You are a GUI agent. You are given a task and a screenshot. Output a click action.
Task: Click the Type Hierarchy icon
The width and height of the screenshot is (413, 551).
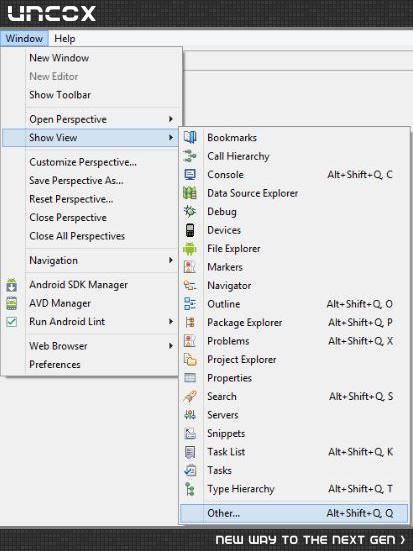click(x=190, y=489)
